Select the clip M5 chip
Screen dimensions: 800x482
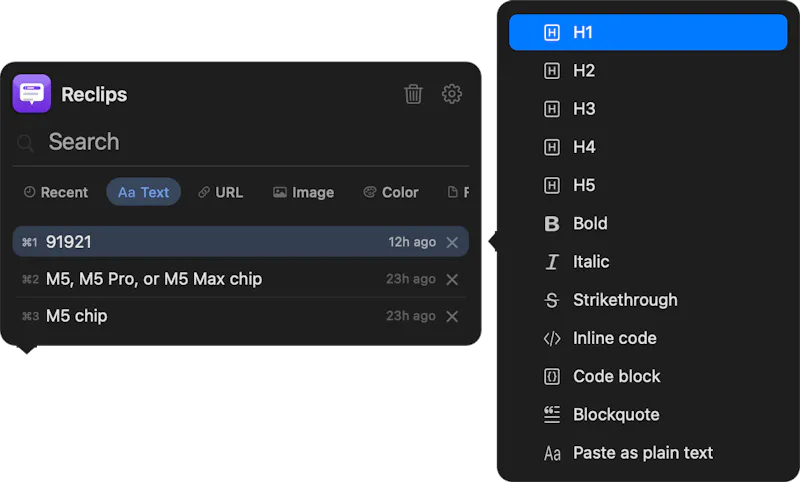[240, 316]
